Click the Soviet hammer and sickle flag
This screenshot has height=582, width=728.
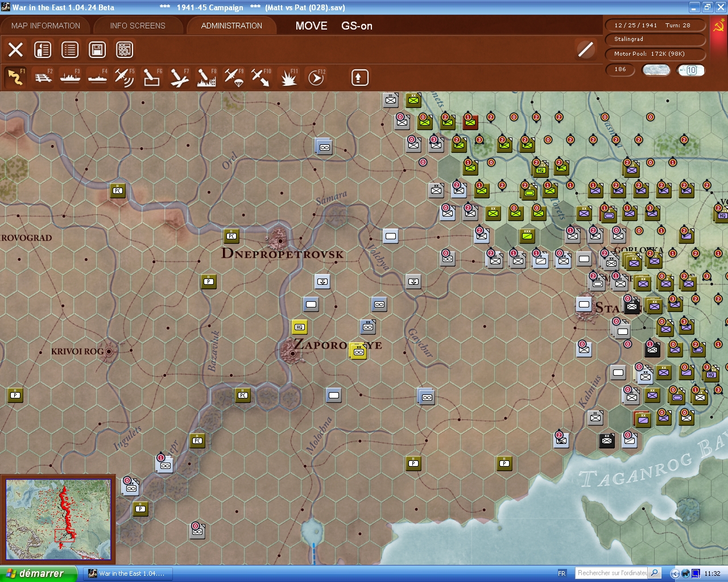pos(718,26)
